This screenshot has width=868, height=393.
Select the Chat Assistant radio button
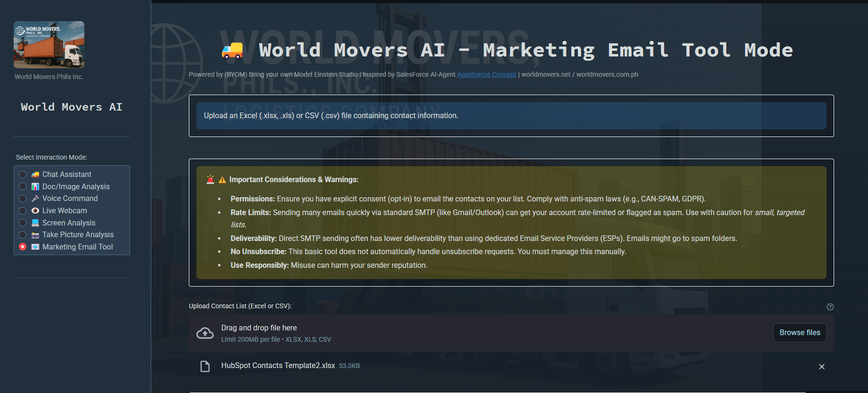23,175
